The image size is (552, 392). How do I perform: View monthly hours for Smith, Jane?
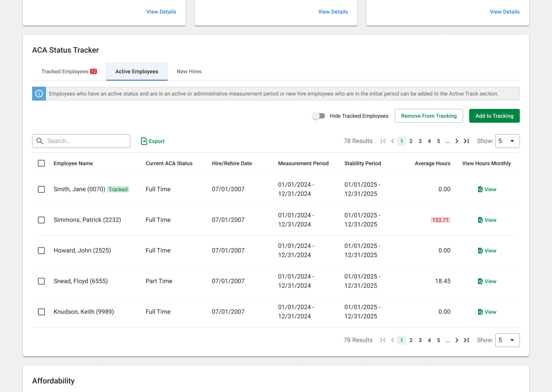[486, 189]
